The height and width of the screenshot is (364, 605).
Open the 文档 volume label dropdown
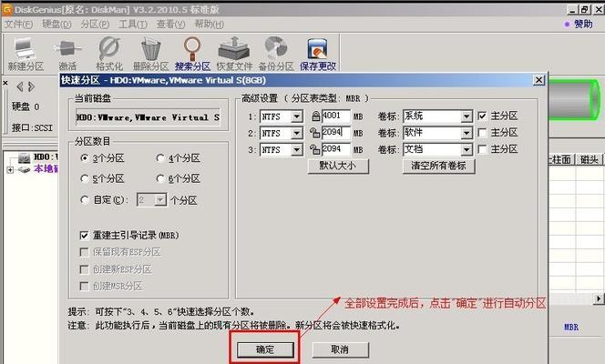(467, 150)
